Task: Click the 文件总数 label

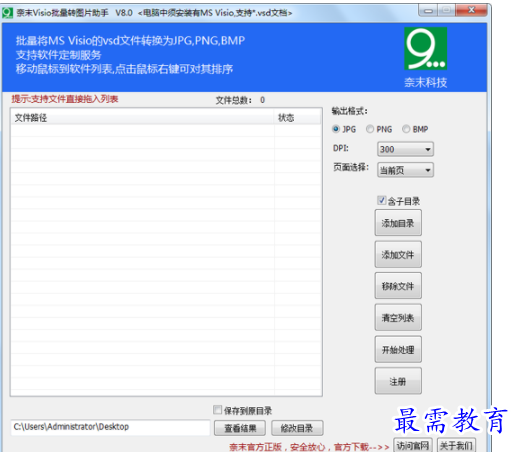Action: 234,100
